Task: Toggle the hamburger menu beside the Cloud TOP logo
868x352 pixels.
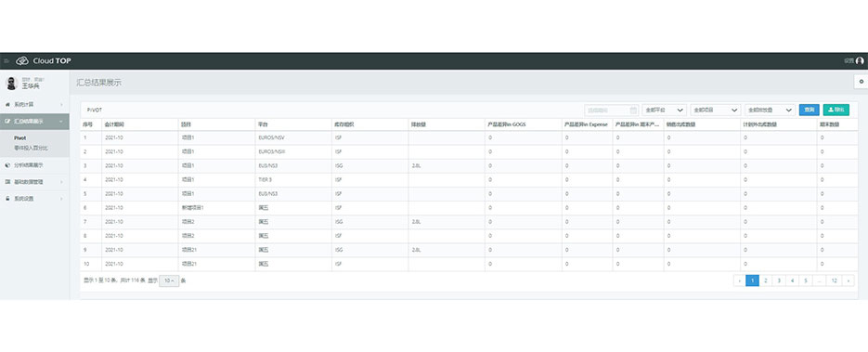Action: 6,61
